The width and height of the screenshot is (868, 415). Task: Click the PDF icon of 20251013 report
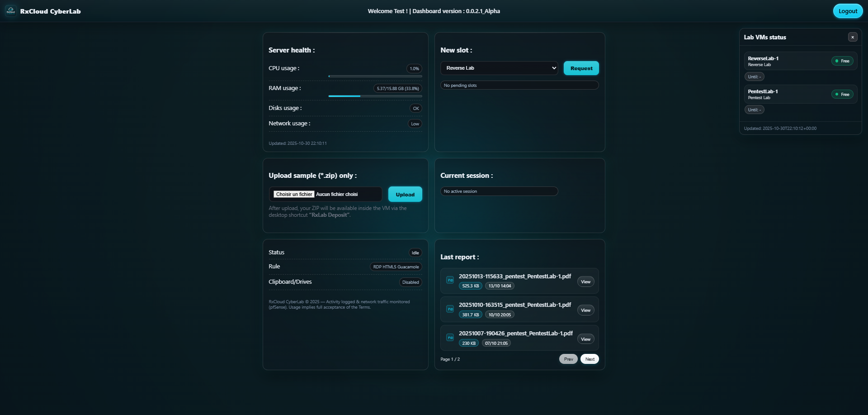click(450, 281)
